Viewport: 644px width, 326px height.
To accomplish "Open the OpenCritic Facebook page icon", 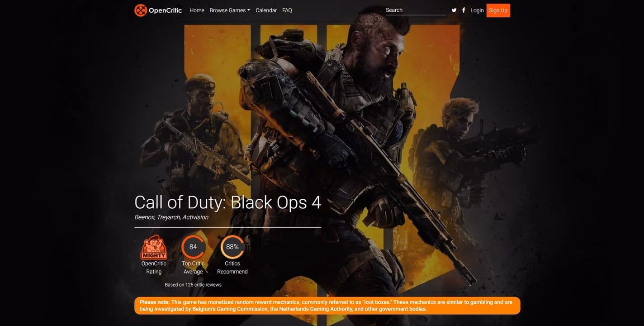I will coord(464,10).
